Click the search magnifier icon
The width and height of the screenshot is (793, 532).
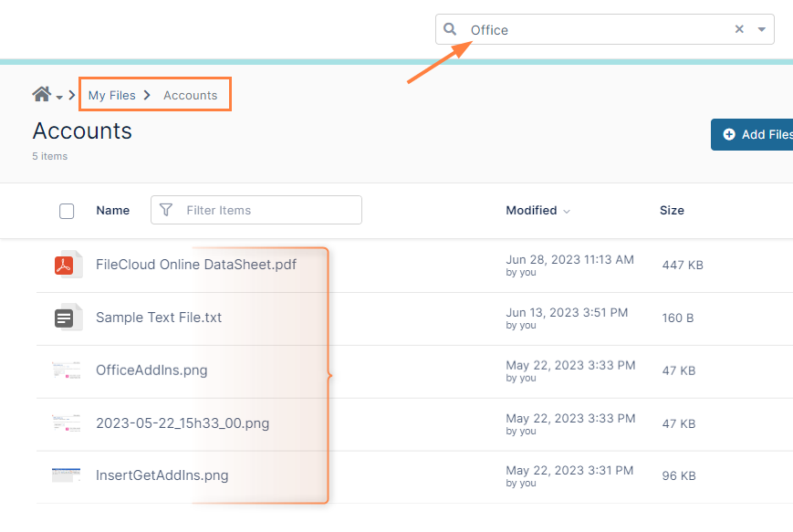point(450,29)
